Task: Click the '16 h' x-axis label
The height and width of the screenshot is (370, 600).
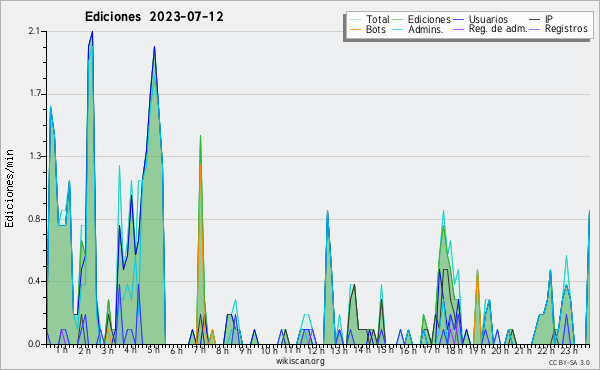Action: [x=408, y=350]
